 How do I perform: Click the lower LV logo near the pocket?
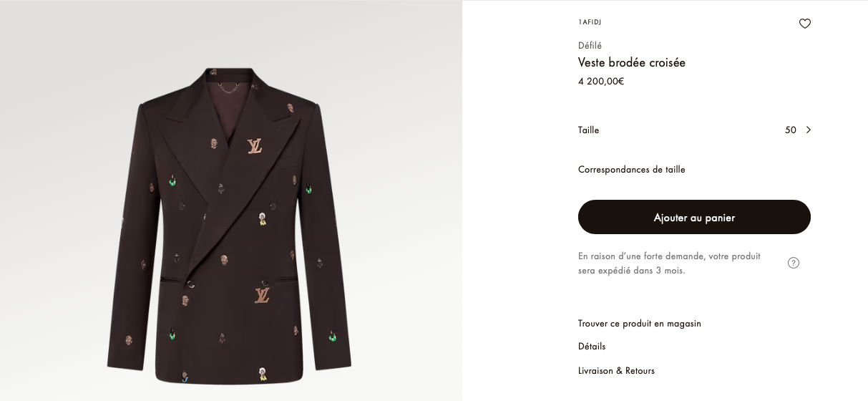tap(263, 295)
